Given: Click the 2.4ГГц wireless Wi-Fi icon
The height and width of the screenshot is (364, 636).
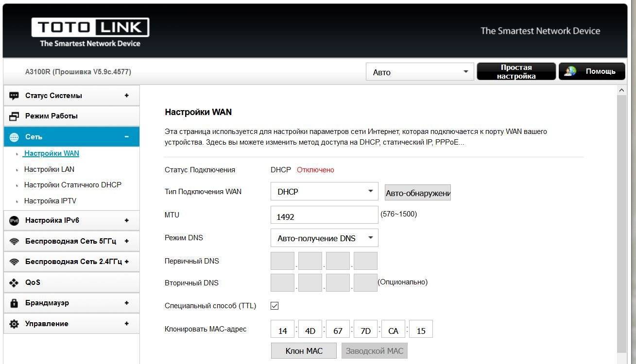Looking at the screenshot, I should [x=14, y=262].
